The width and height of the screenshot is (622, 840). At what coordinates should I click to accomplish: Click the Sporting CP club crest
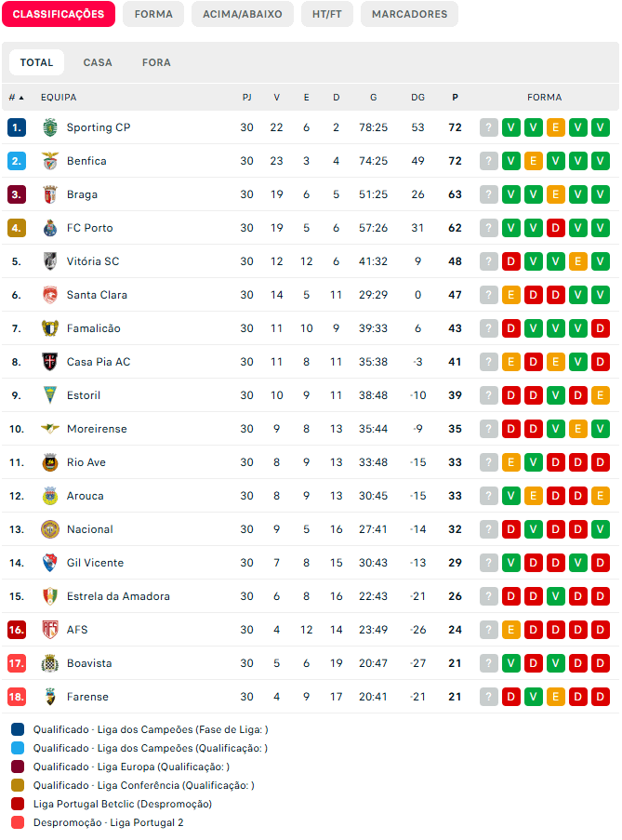[x=48, y=127]
